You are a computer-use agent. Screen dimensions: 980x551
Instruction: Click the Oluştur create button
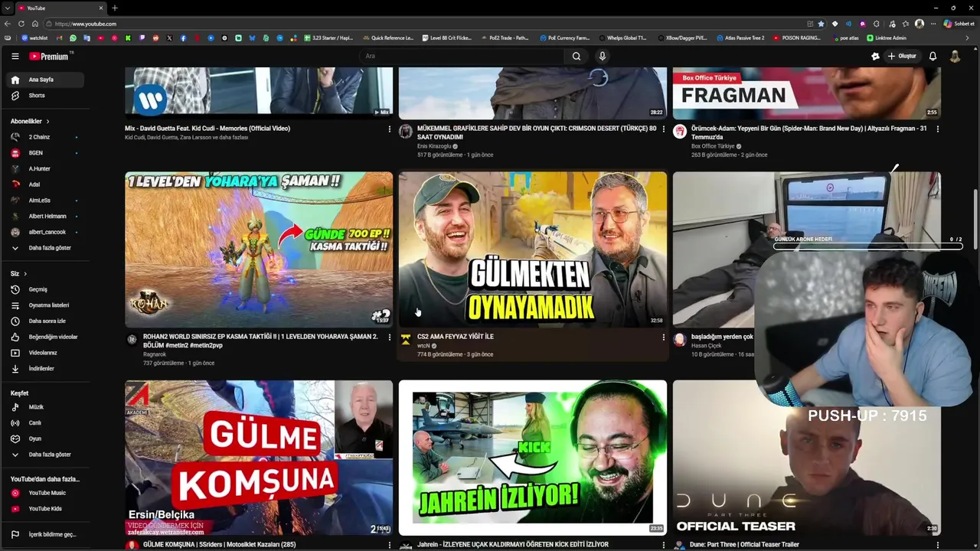tap(902, 56)
